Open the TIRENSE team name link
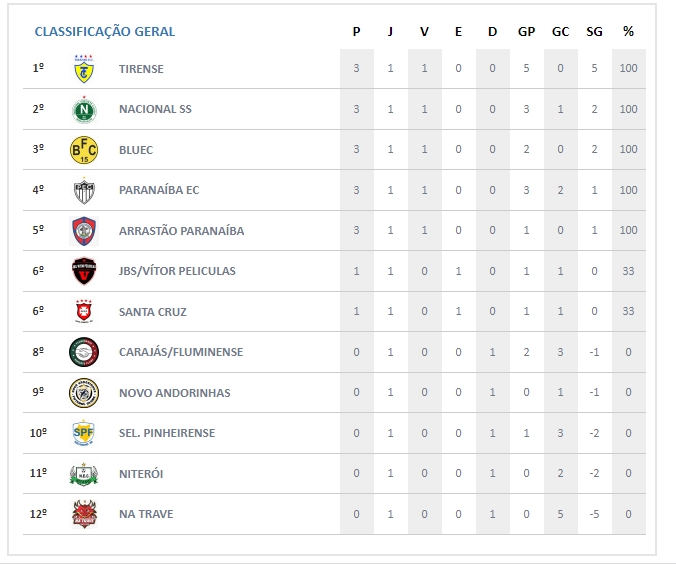This screenshot has width=676, height=564. coord(141,69)
